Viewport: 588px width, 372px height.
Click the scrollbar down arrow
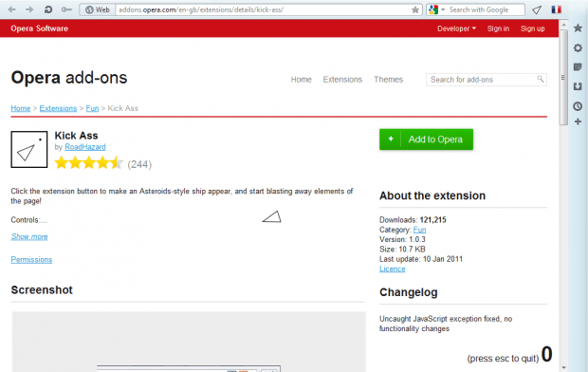click(563, 367)
